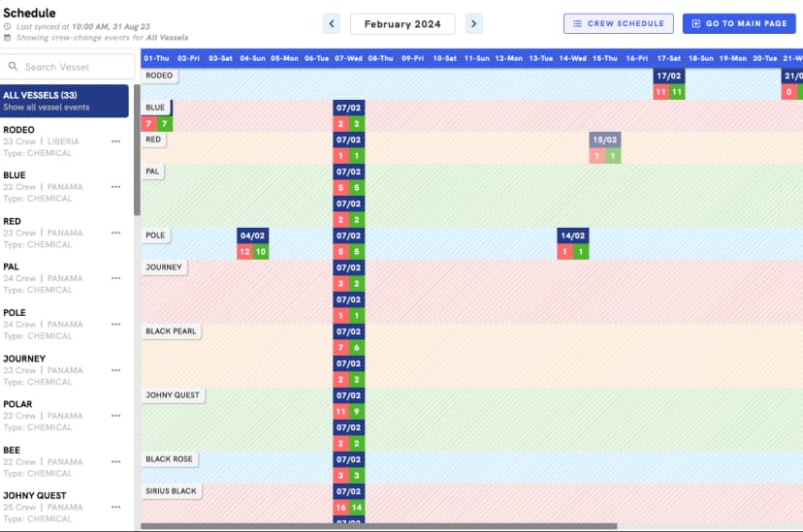
Task: Open the February 2024 month picker
Action: coord(402,24)
